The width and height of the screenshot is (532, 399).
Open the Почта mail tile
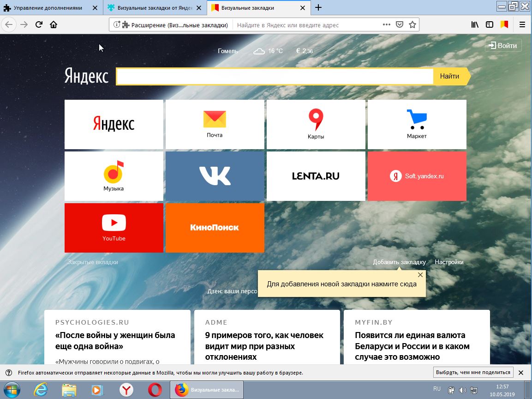(215, 124)
